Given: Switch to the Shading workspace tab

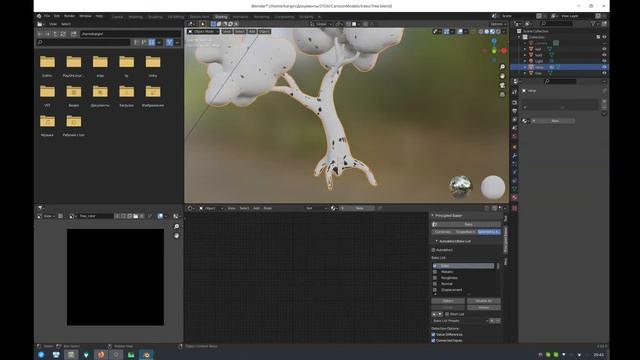Looking at the screenshot, I should click(221, 17).
